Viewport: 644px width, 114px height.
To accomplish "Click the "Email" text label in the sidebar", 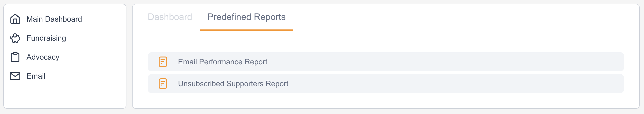I will (36, 76).
